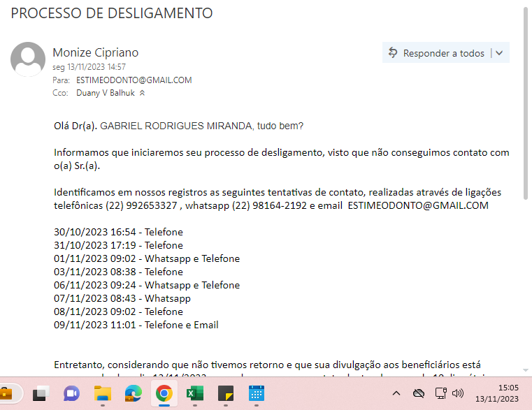
Task: Click Monize Cipriano's sender avatar
Action: [x=28, y=59]
